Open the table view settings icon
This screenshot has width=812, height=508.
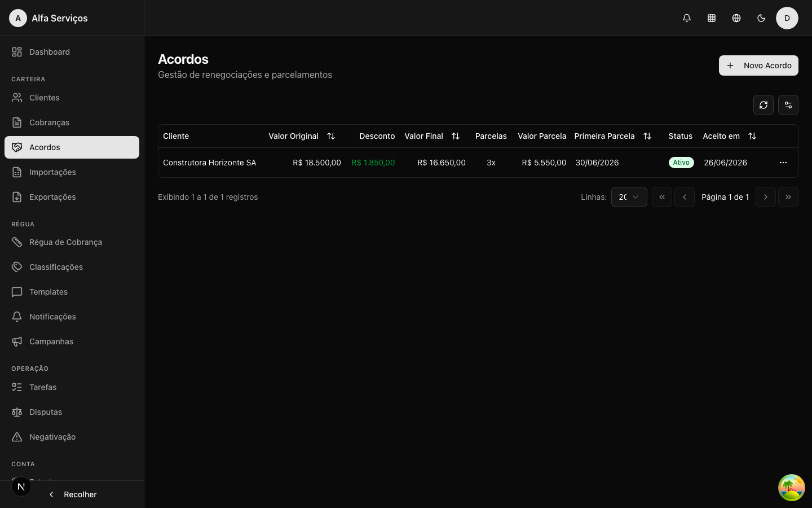pyautogui.click(x=788, y=105)
